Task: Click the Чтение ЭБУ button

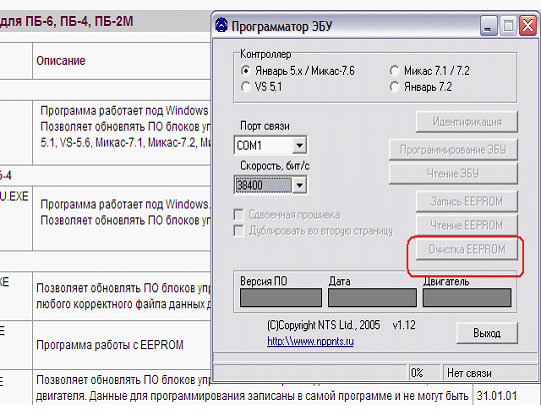Action: (453, 174)
